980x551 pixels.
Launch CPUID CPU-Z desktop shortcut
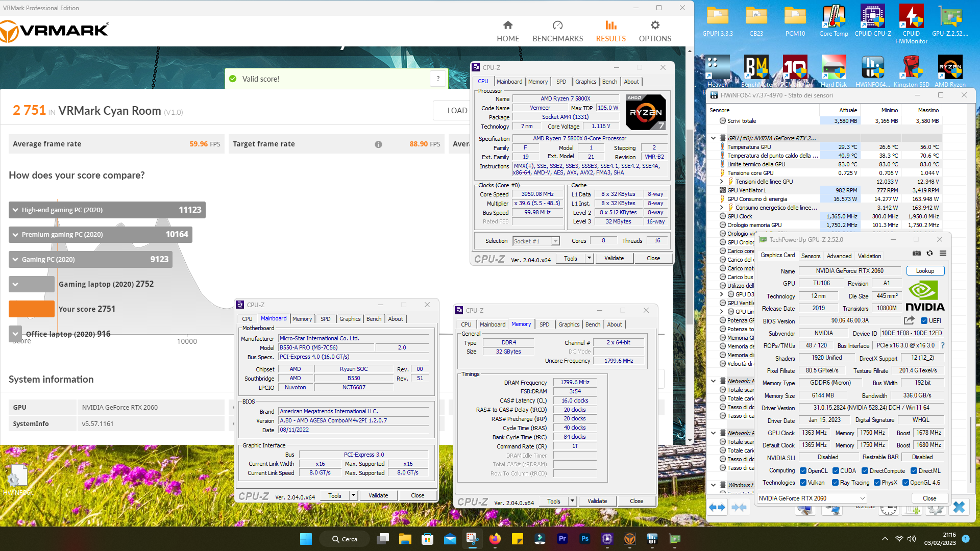pos(872,21)
